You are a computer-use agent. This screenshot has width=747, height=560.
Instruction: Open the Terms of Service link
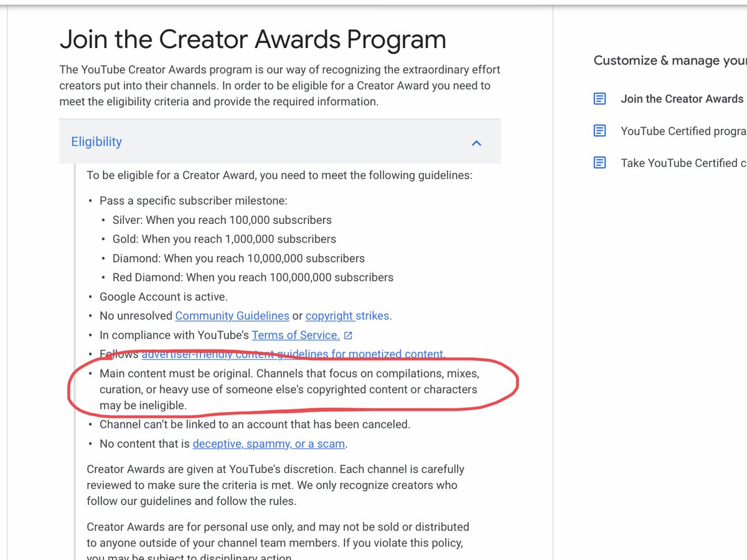[296, 335]
